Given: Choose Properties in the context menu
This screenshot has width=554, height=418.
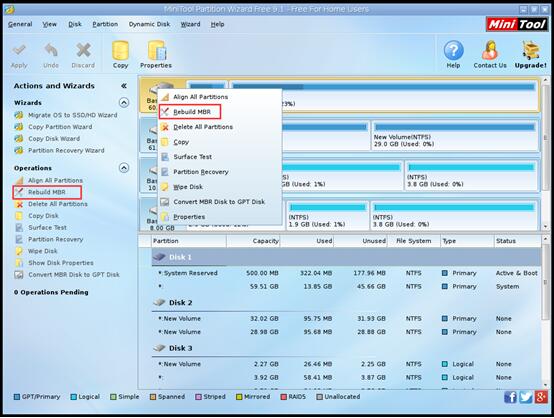Looking at the screenshot, I should tap(220, 217).
